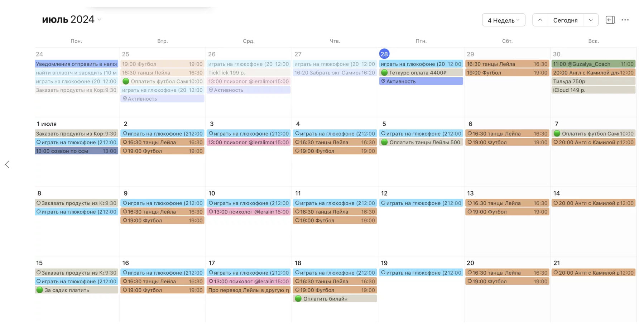This screenshot has height=327, width=644.
Task: Toggle the sidebar panel icon
Action: (610, 20)
